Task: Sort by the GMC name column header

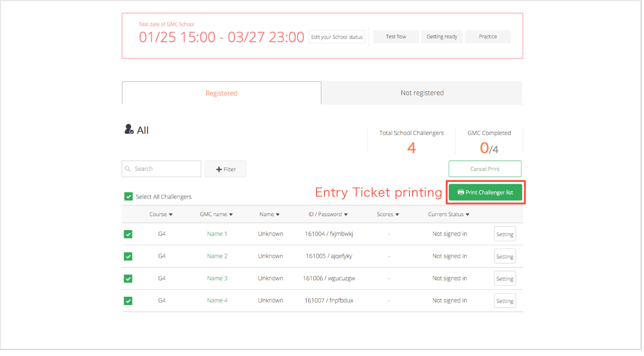Action: point(216,214)
